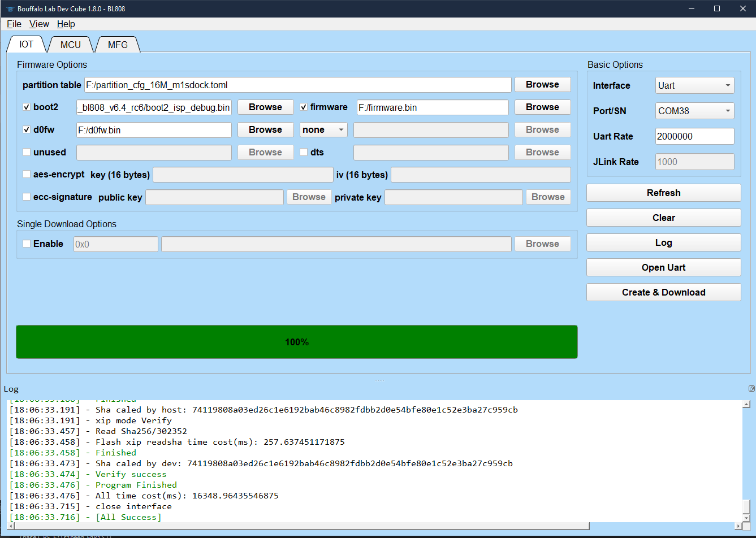
Task: Click the 100% green progress bar
Action: [297, 342]
